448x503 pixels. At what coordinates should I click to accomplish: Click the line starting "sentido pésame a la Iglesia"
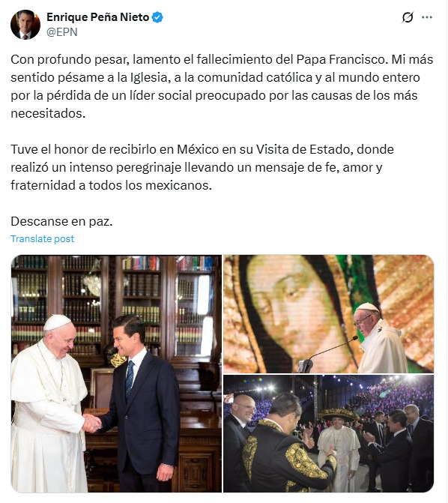click(x=215, y=77)
